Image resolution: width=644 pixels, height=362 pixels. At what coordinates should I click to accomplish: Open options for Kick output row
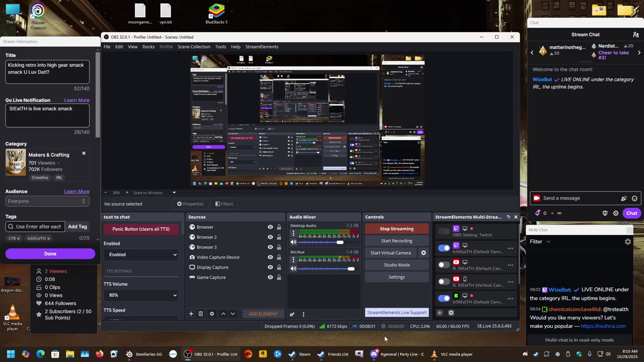(510, 299)
